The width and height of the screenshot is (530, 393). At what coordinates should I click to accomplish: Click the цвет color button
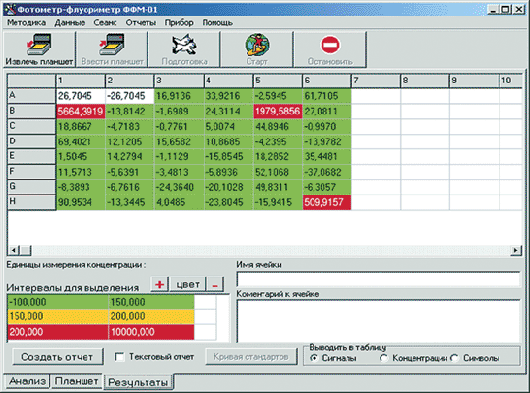188,284
